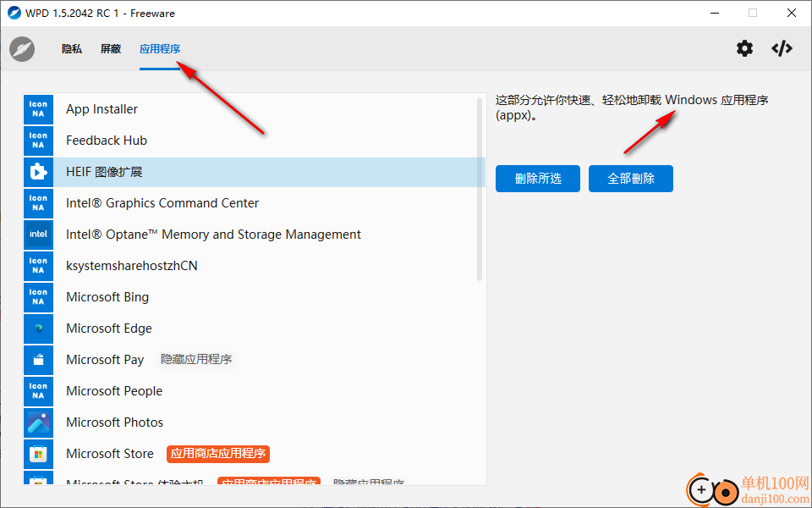The image size is (812, 508).
Task: Click the app list vertical scrollbar
Action: [x=480, y=188]
